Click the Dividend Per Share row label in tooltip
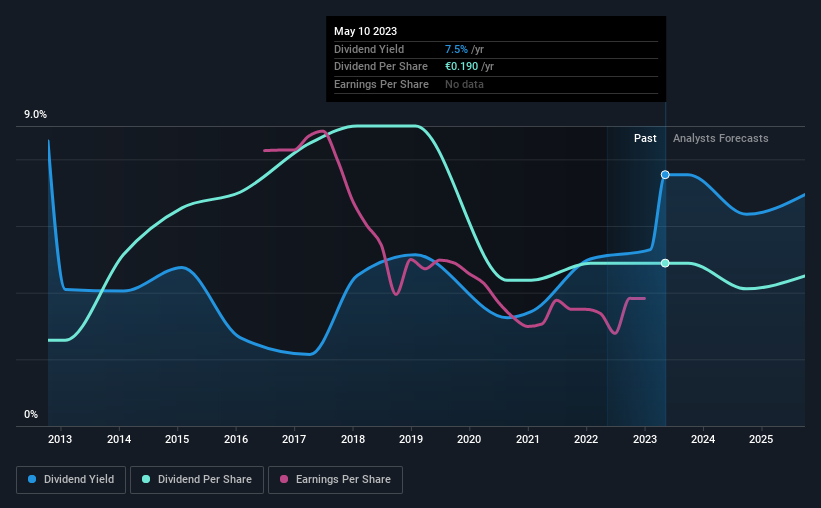 point(381,67)
